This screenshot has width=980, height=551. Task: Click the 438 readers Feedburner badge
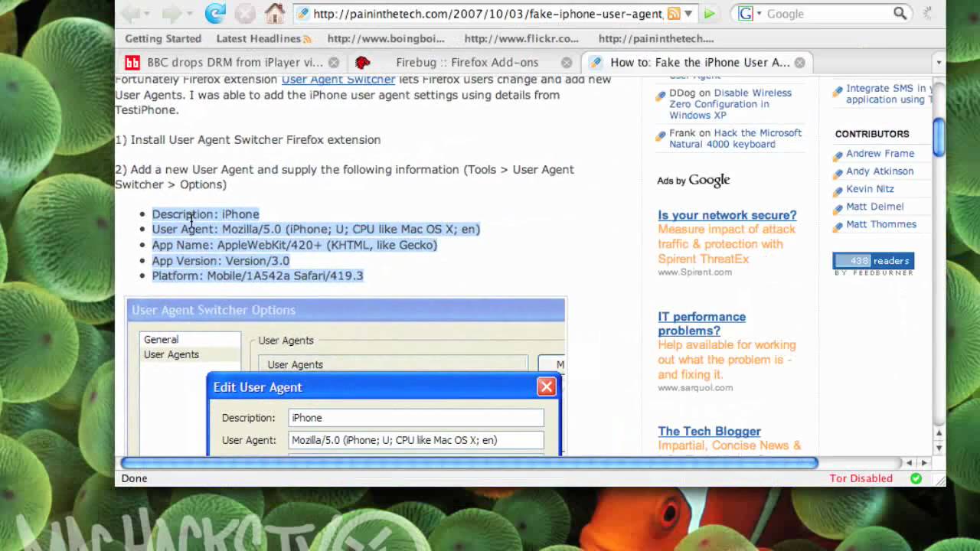873,264
